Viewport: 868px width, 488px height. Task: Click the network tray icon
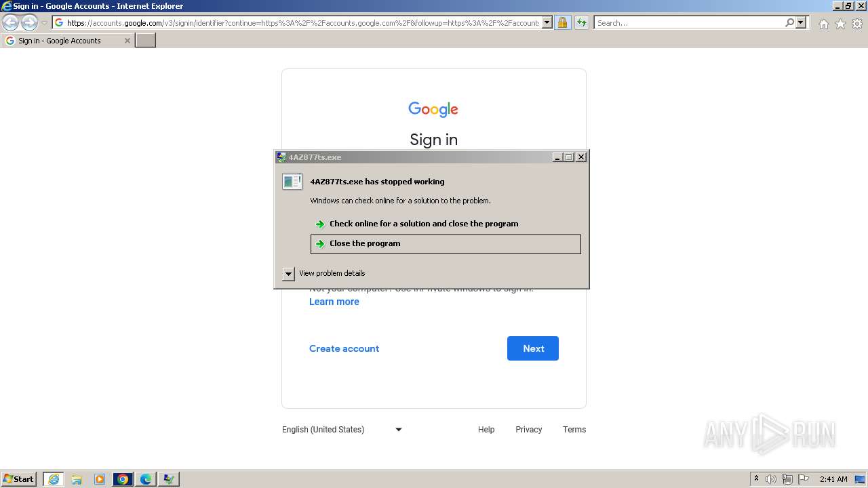click(787, 479)
